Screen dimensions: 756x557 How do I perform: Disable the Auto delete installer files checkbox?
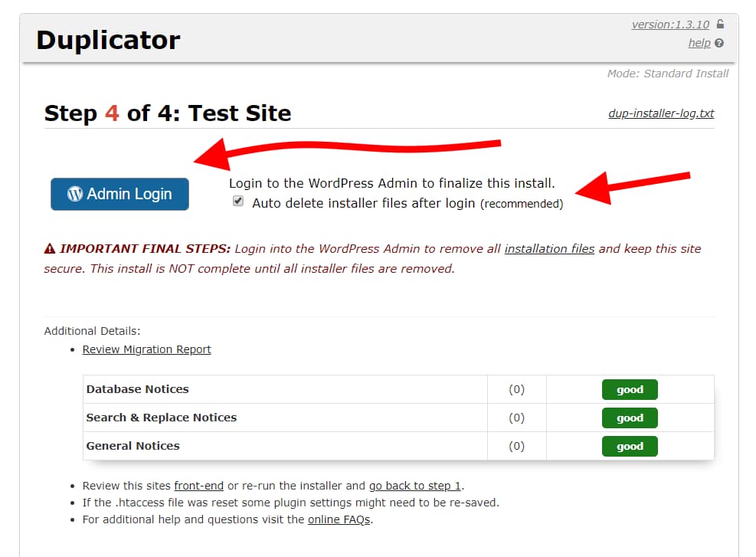click(237, 202)
